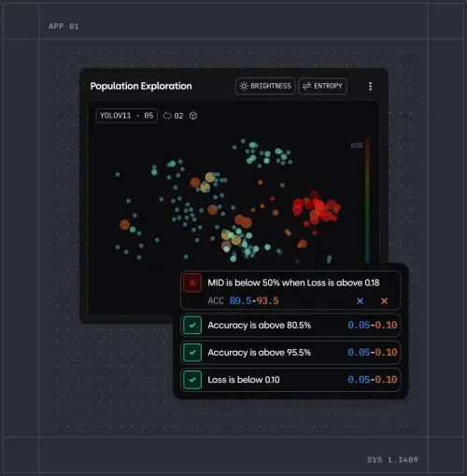467x476 pixels.
Task: Click the 3D cube view icon
Action: click(x=193, y=116)
